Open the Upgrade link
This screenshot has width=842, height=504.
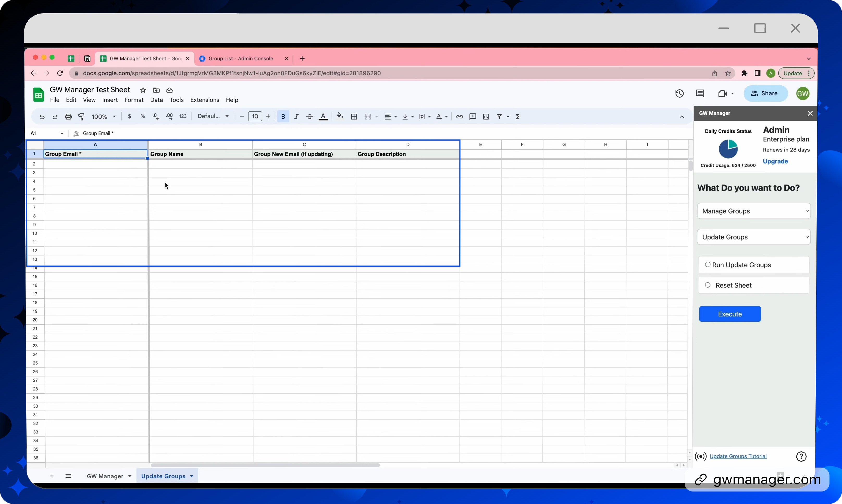pos(775,161)
